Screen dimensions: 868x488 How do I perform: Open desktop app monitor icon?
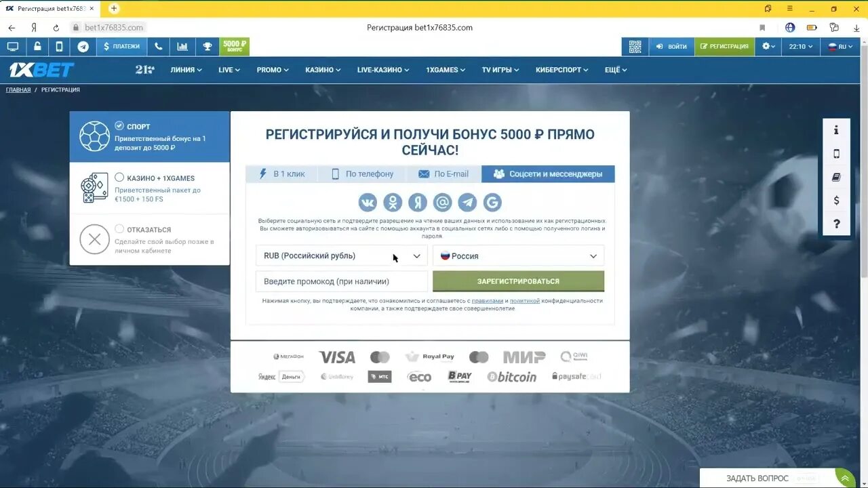(12, 47)
